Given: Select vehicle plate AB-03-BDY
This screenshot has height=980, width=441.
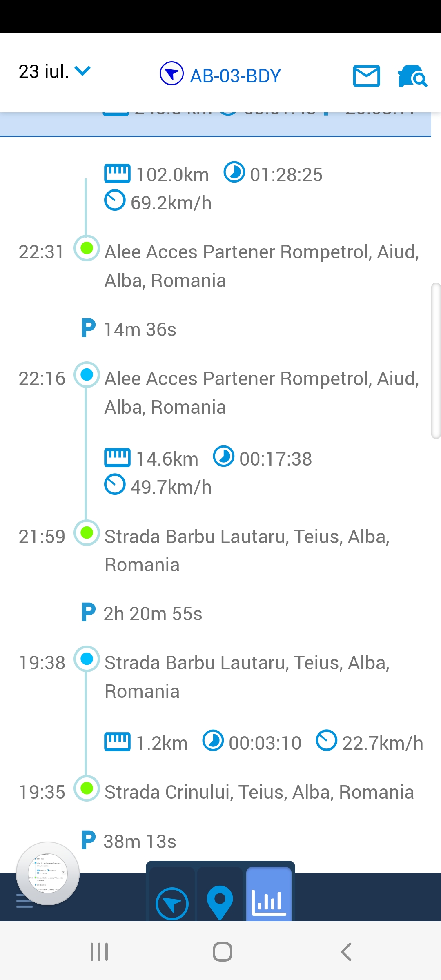Looking at the screenshot, I should [x=236, y=76].
